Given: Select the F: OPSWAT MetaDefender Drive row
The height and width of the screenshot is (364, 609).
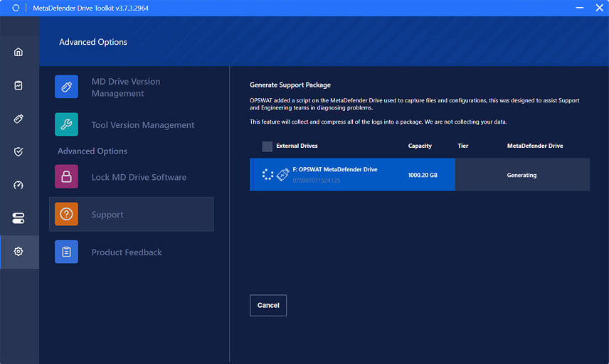Looking at the screenshot, I should pos(352,174).
